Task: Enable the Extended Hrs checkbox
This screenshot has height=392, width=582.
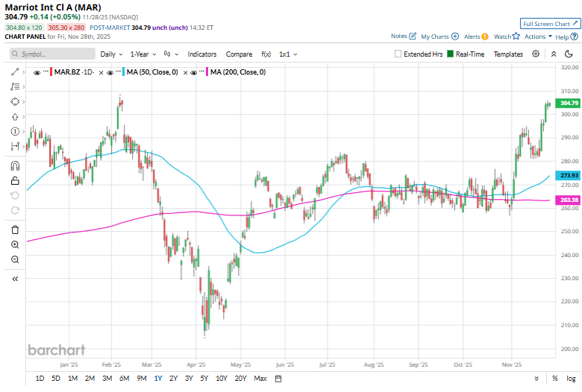Action: coord(398,54)
